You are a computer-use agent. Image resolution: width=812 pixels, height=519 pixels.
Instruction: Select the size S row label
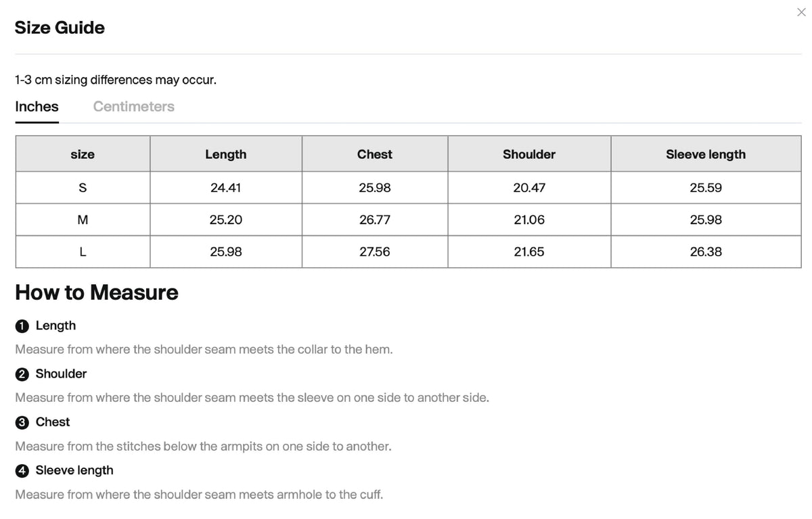pyautogui.click(x=83, y=187)
